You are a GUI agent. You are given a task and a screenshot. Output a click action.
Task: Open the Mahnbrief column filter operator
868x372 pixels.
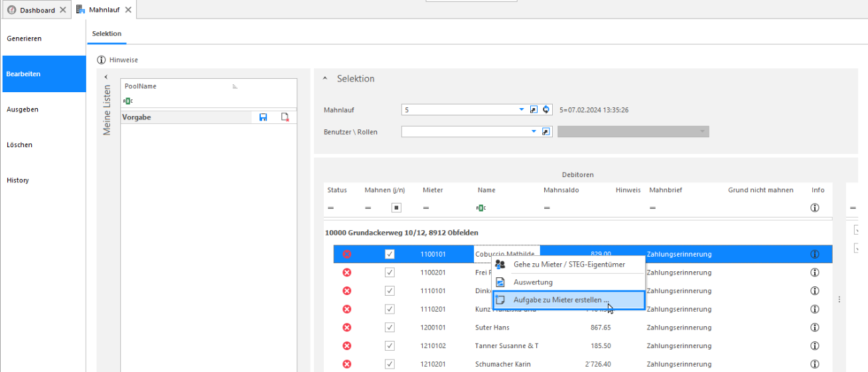pos(652,208)
